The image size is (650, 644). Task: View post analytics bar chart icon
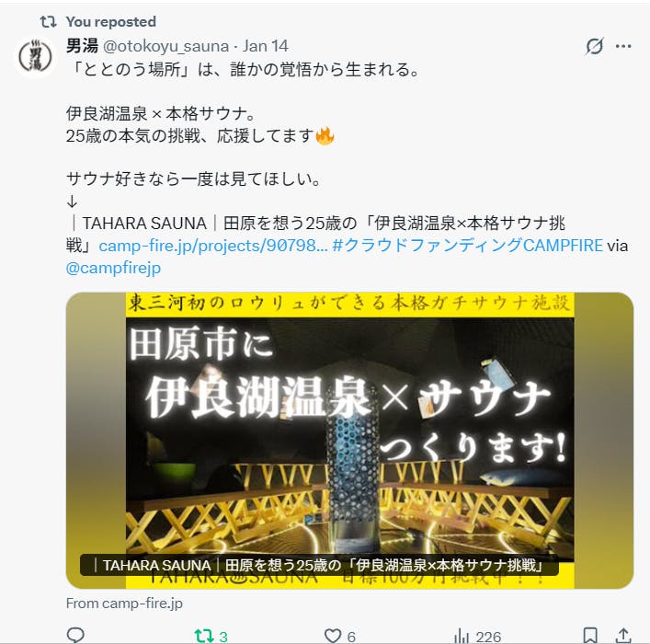coord(462,636)
